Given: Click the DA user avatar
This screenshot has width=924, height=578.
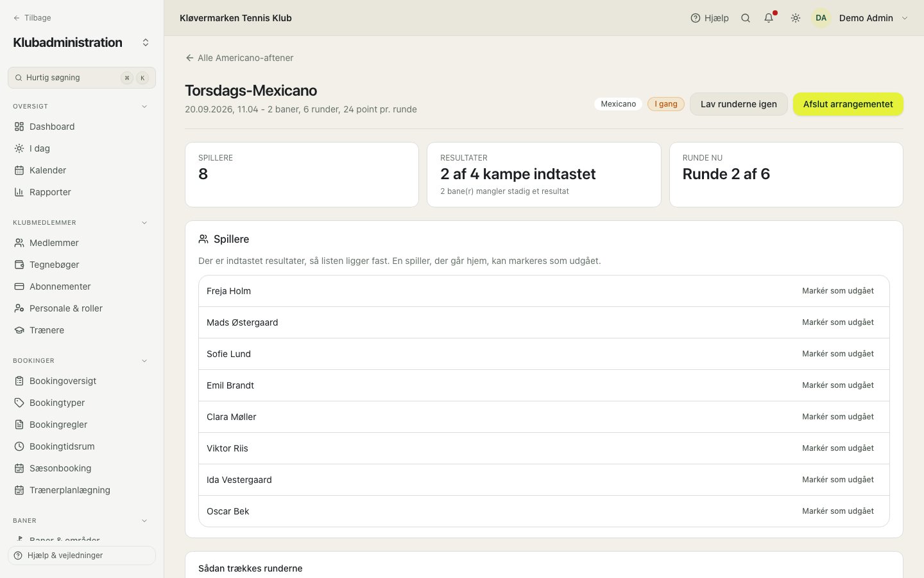Looking at the screenshot, I should coord(821,18).
